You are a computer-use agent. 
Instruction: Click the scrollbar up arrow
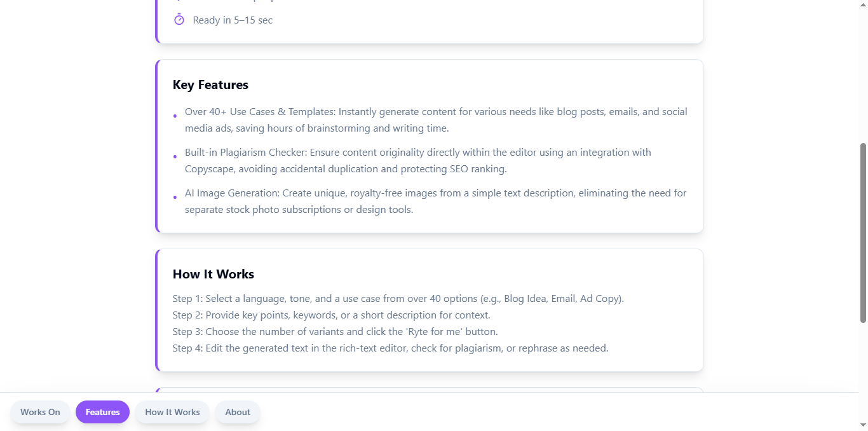click(864, 4)
